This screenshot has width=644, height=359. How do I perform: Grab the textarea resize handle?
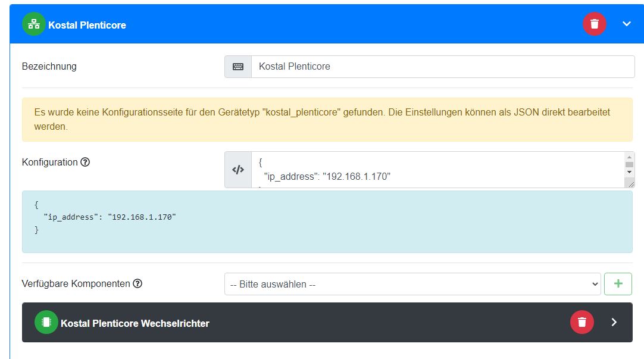pyautogui.click(x=631, y=185)
